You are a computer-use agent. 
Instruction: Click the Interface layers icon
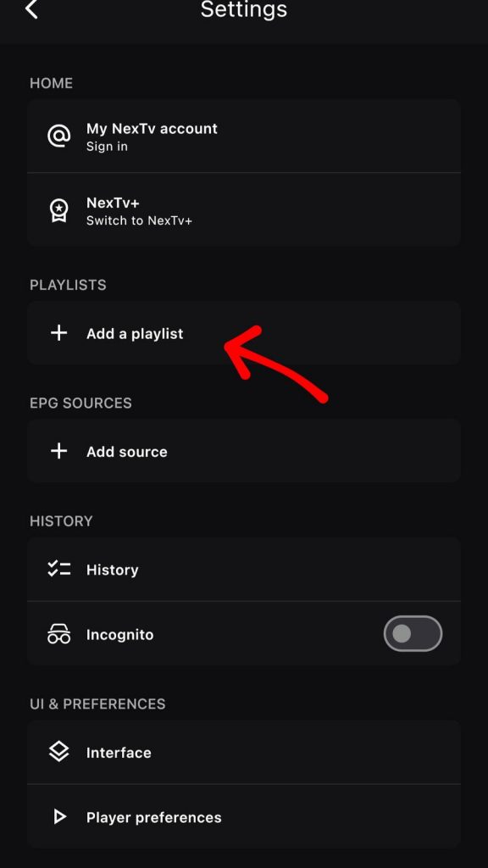click(58, 753)
